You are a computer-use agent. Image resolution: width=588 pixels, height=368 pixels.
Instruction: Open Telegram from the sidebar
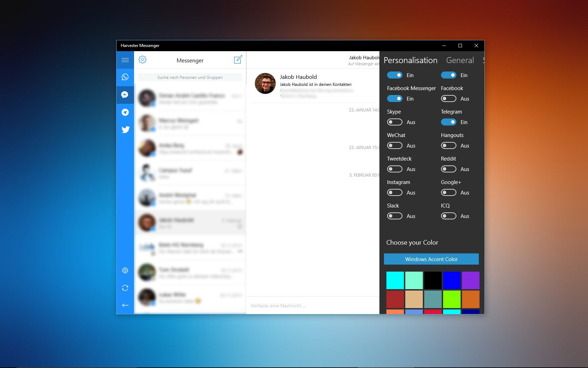[125, 112]
